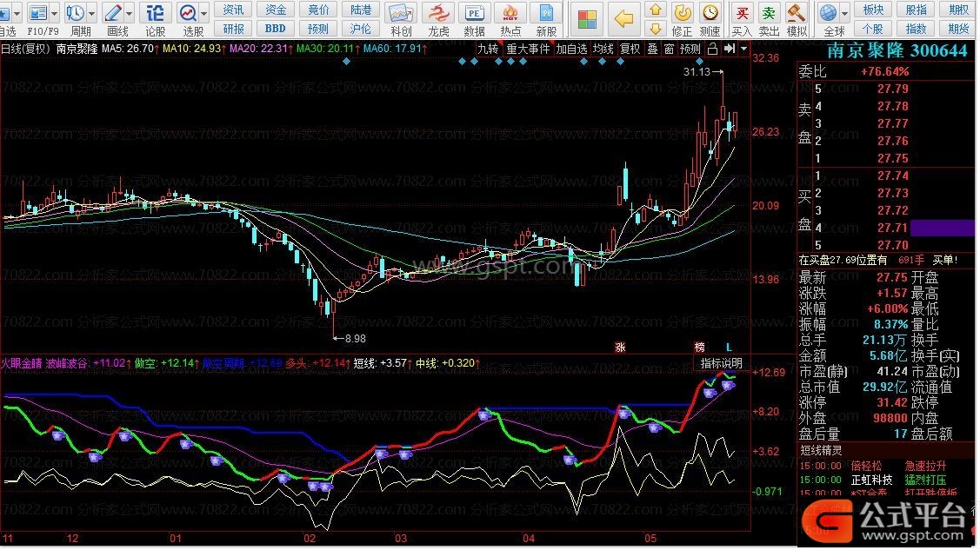Expand the F10/F9 dropdown arrow

(x=55, y=12)
